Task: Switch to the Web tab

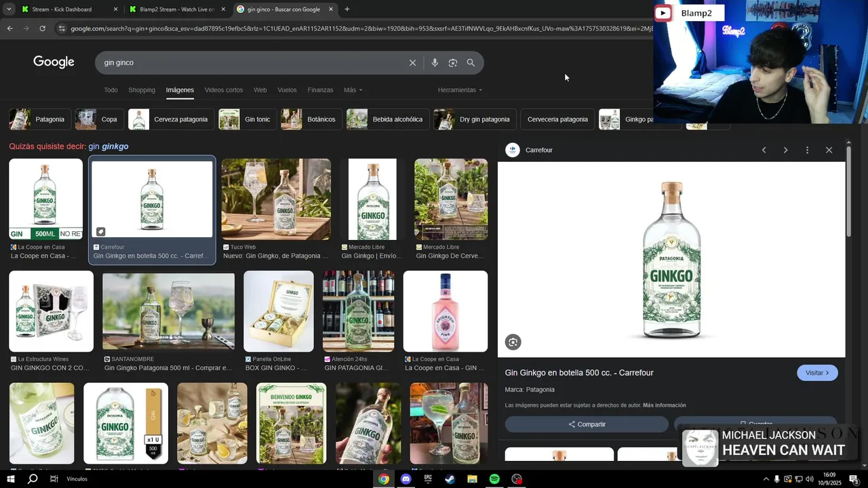Action: [260, 90]
